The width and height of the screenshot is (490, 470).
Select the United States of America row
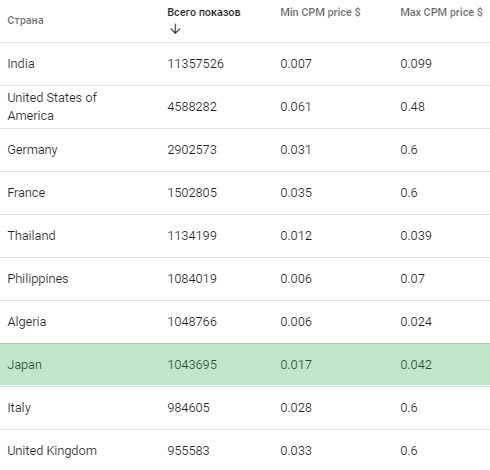tap(245, 107)
